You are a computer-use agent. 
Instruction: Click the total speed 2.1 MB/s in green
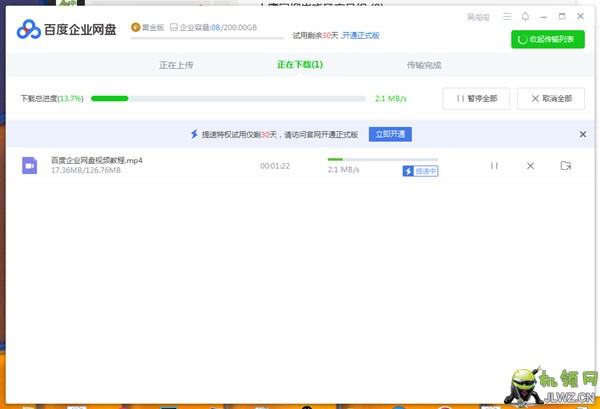pyautogui.click(x=391, y=99)
